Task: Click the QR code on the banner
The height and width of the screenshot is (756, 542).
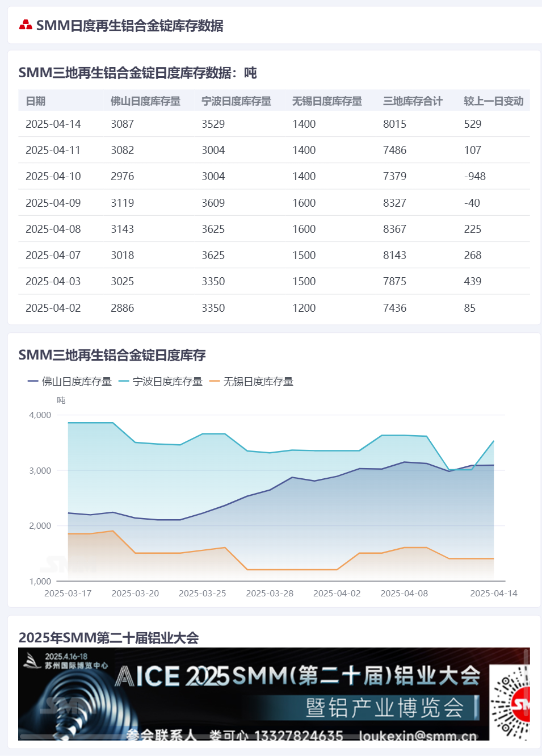Action: (x=510, y=702)
